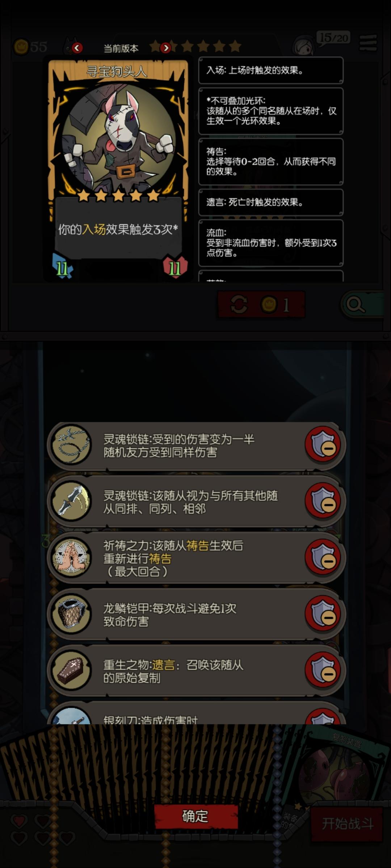The width and height of the screenshot is (391, 868).
Task: Click the scythe icon in second equipment row
Action: click(x=71, y=501)
